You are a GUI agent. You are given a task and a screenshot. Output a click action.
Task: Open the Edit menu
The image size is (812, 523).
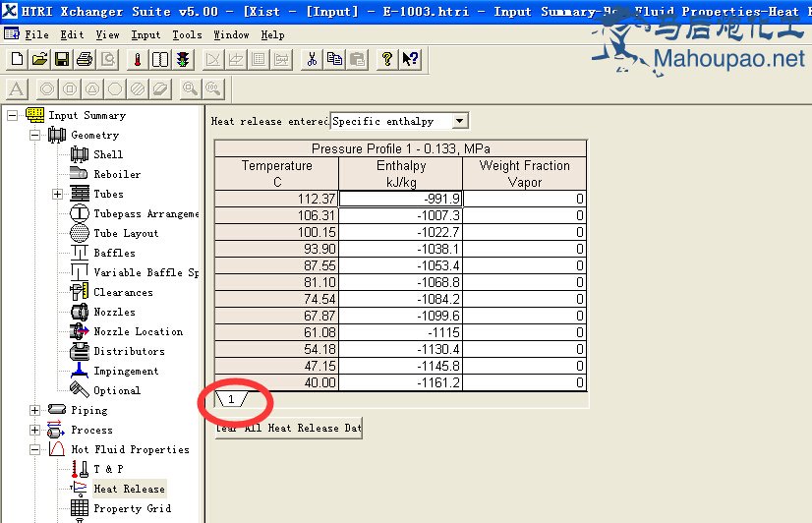click(x=72, y=34)
